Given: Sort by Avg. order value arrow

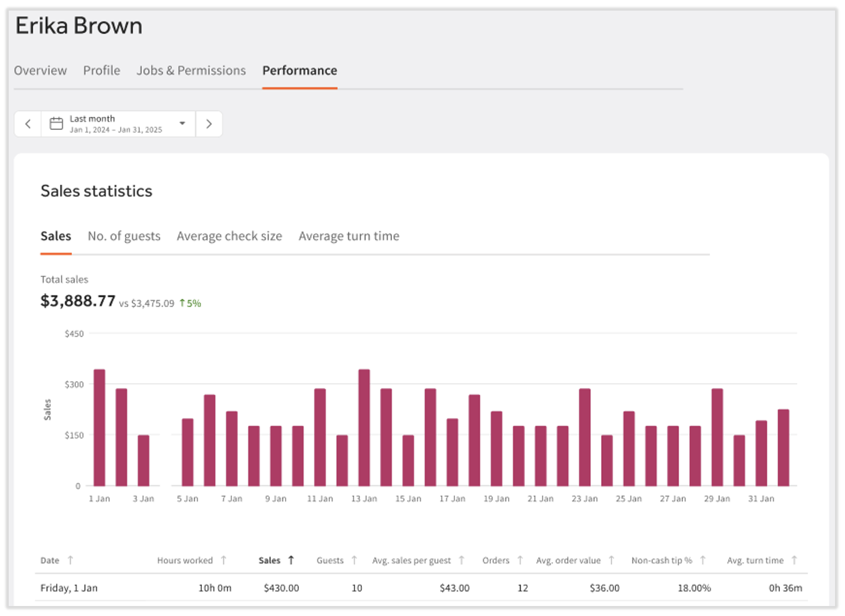Looking at the screenshot, I should (x=612, y=560).
